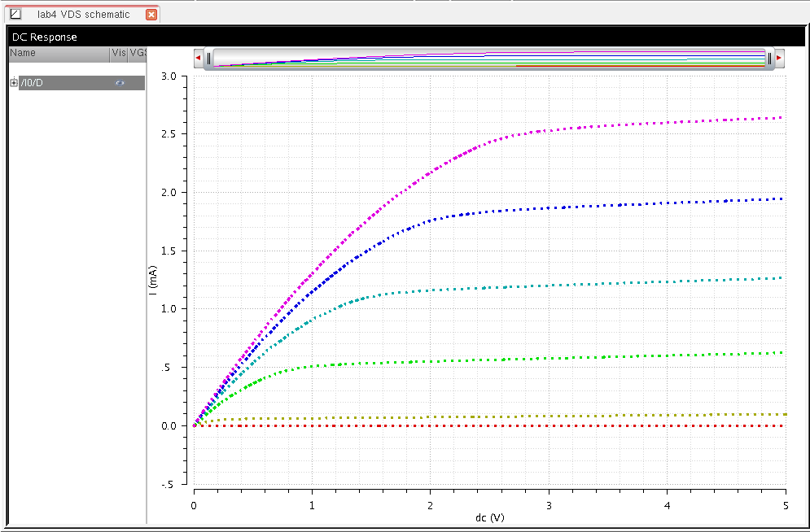This screenshot has height=532, width=810.
Task: Click the left grip handle of overview slider
Action: click(208, 59)
